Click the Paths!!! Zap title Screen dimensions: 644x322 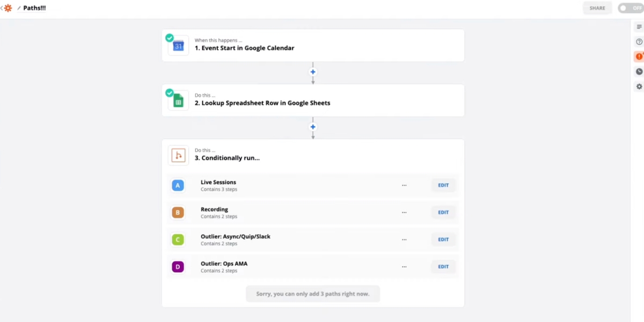point(34,8)
